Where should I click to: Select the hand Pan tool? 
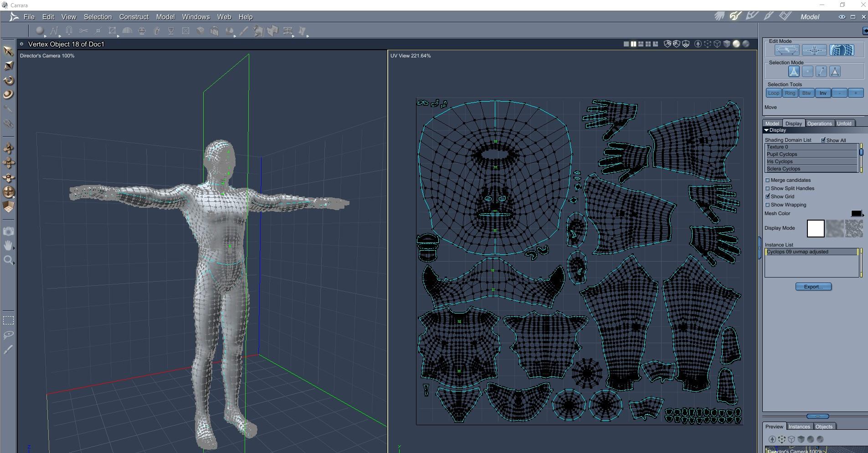click(8, 246)
